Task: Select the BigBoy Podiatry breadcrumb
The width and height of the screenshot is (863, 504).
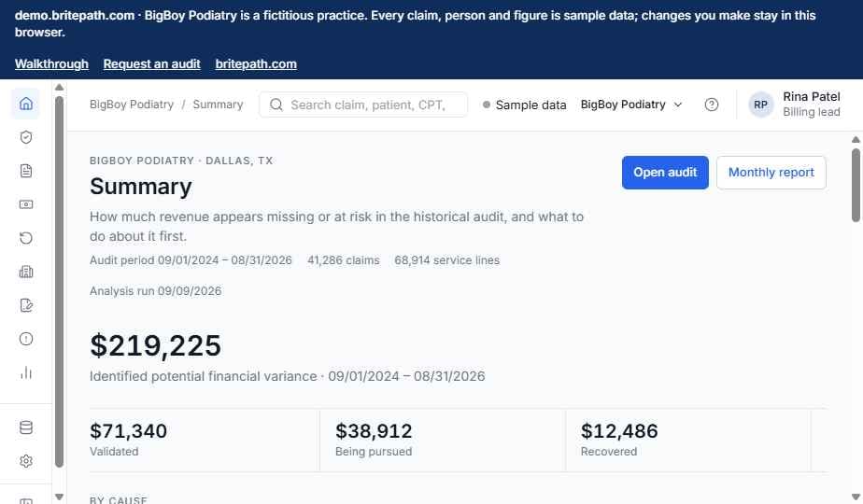Action: point(132,105)
